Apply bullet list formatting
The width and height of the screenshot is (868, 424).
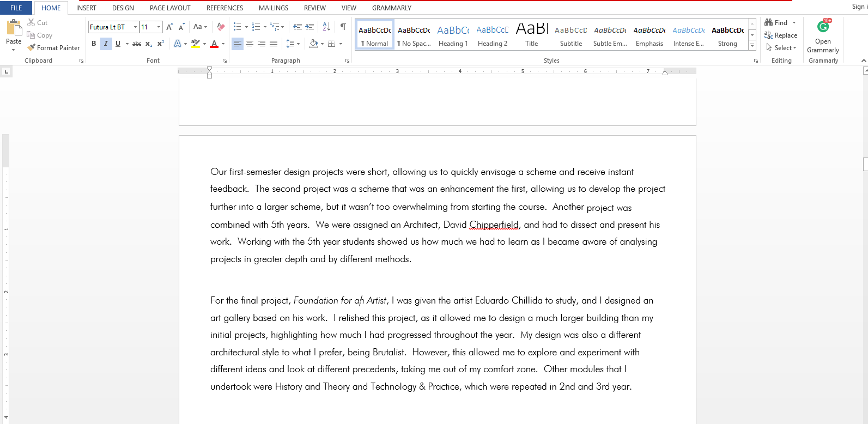tap(237, 27)
